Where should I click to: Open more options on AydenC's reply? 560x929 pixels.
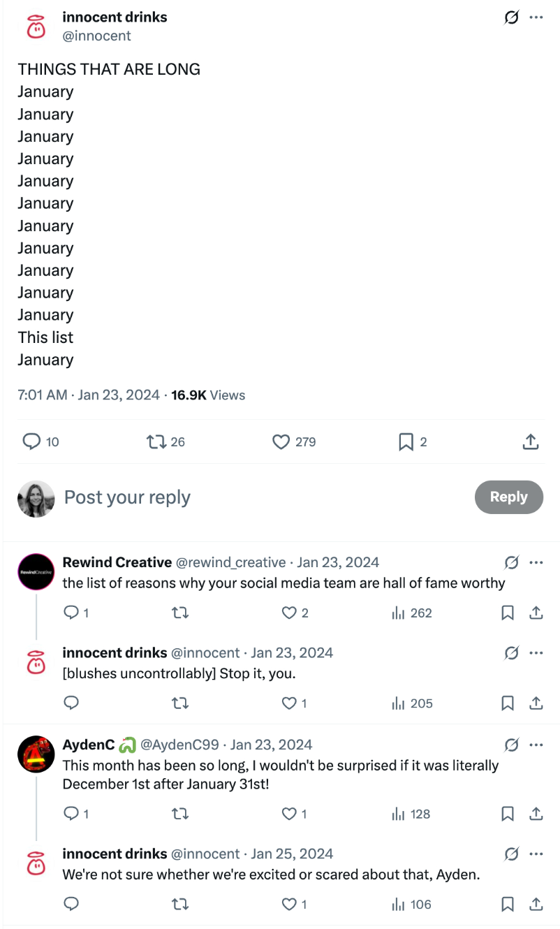[536, 745]
